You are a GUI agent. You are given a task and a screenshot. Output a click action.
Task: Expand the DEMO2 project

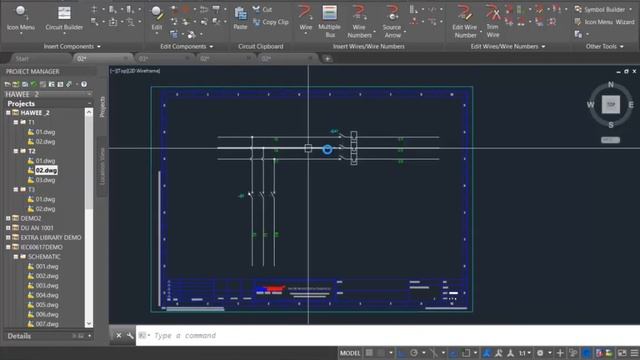tap(8, 218)
